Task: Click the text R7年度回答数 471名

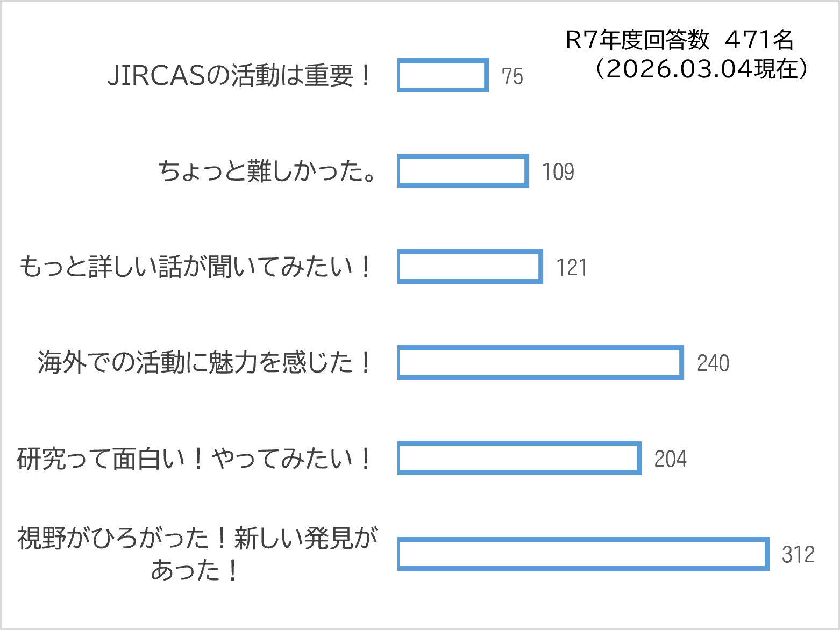Action: pos(680,40)
